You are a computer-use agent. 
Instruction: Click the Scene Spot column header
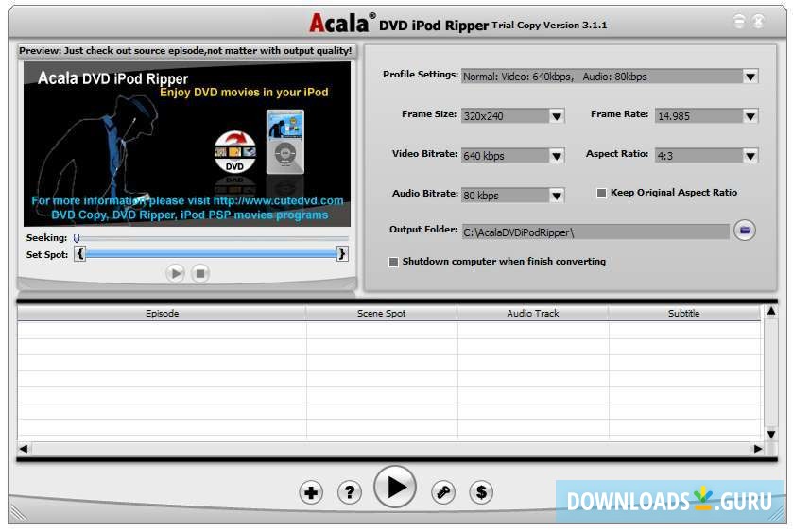click(381, 314)
